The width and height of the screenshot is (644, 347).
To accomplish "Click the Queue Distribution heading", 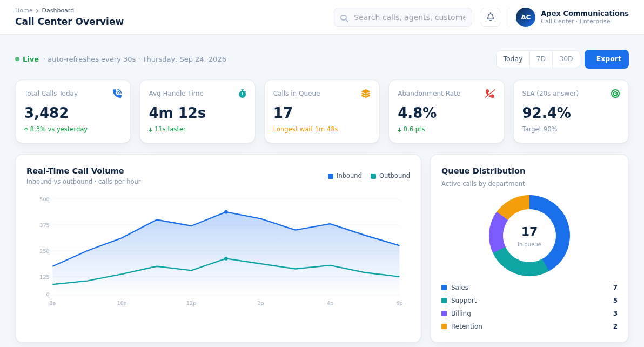I will coord(483,171).
